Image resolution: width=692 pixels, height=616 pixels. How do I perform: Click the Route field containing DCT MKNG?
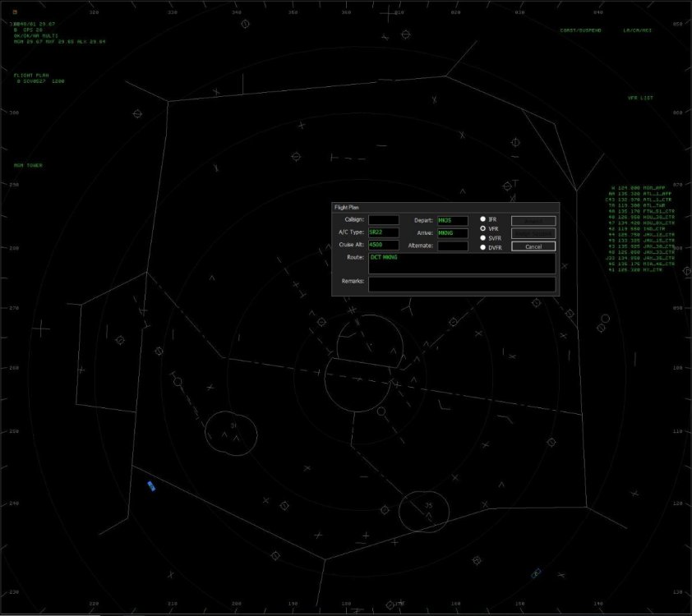tap(461, 263)
